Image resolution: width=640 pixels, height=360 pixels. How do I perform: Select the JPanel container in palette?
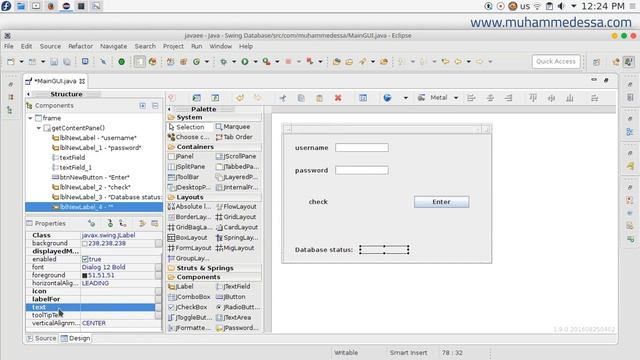pyautogui.click(x=181, y=156)
